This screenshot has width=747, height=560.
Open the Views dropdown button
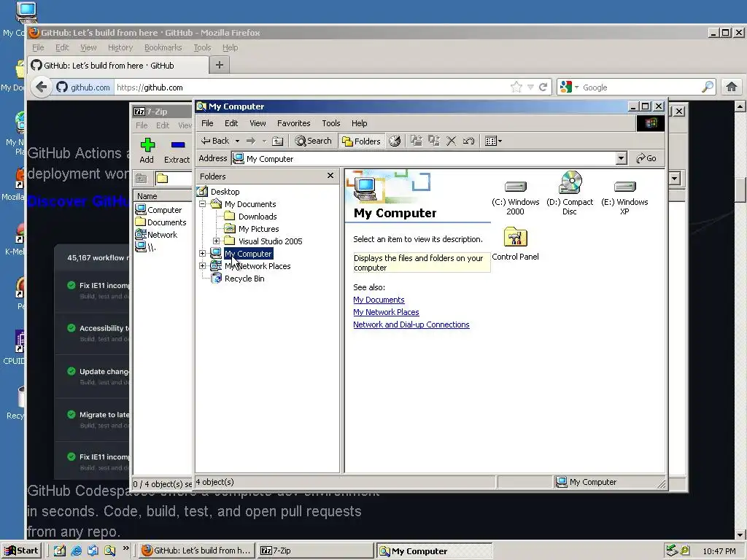[x=493, y=141]
